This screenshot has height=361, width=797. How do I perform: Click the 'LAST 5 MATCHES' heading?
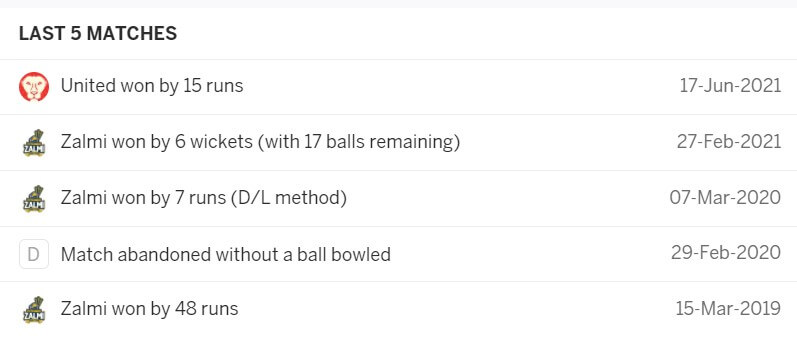98,34
